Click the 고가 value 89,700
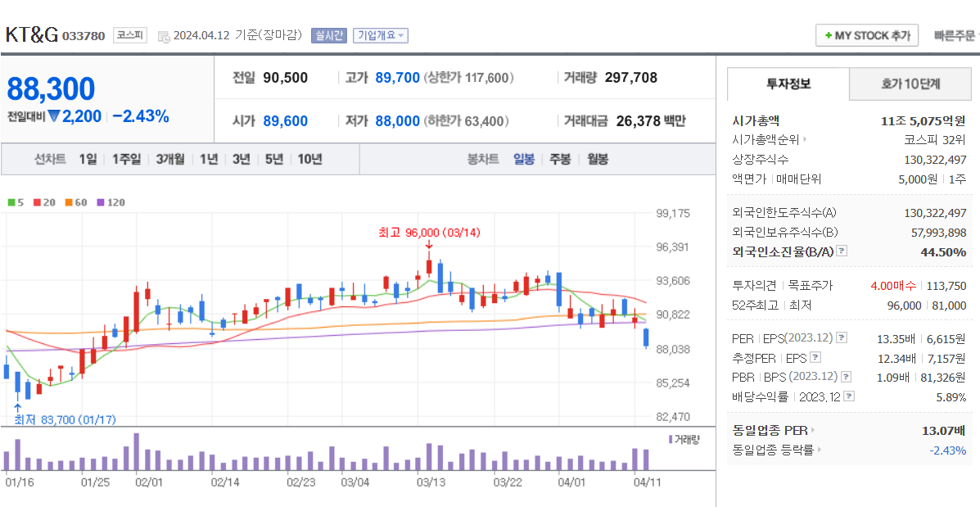This screenshot has height=507, width=980. click(x=398, y=78)
